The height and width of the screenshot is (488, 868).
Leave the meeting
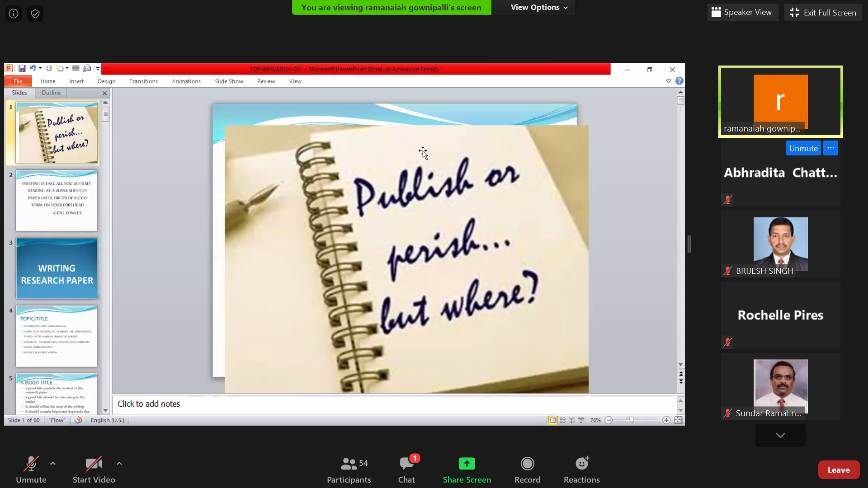click(x=838, y=470)
